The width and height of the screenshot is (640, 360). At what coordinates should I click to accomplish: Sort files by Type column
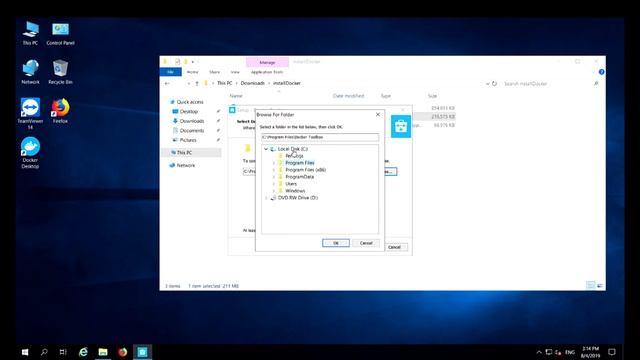click(x=386, y=96)
